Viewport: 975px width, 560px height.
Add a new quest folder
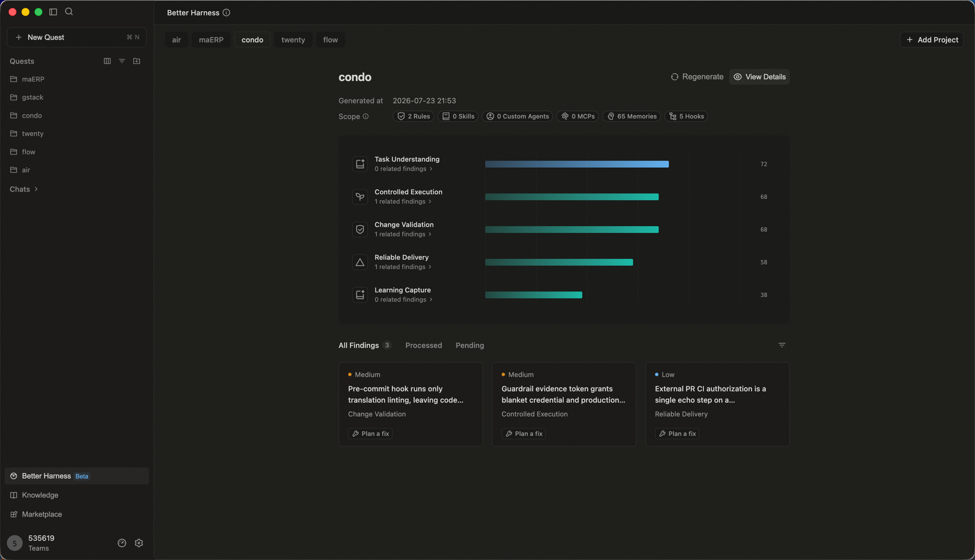tap(136, 61)
